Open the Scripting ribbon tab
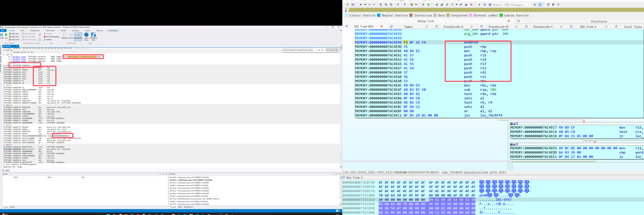 (75, 31)
